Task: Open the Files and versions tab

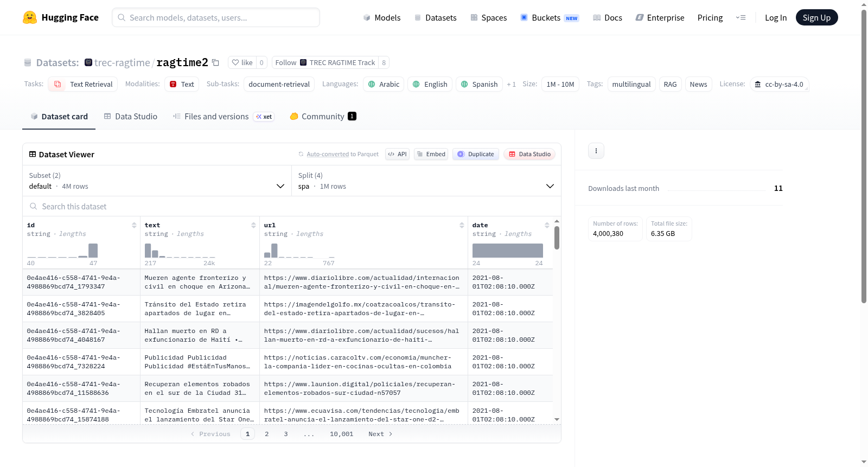Action: [x=224, y=116]
